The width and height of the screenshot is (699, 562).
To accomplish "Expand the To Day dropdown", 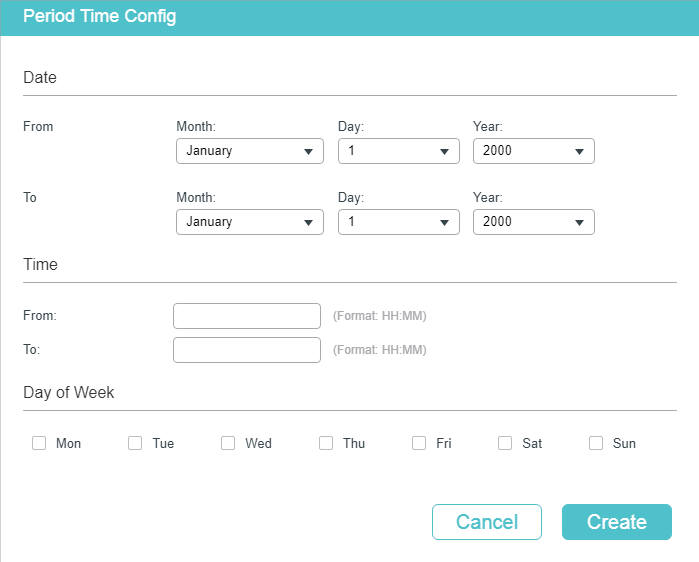I will [x=399, y=222].
